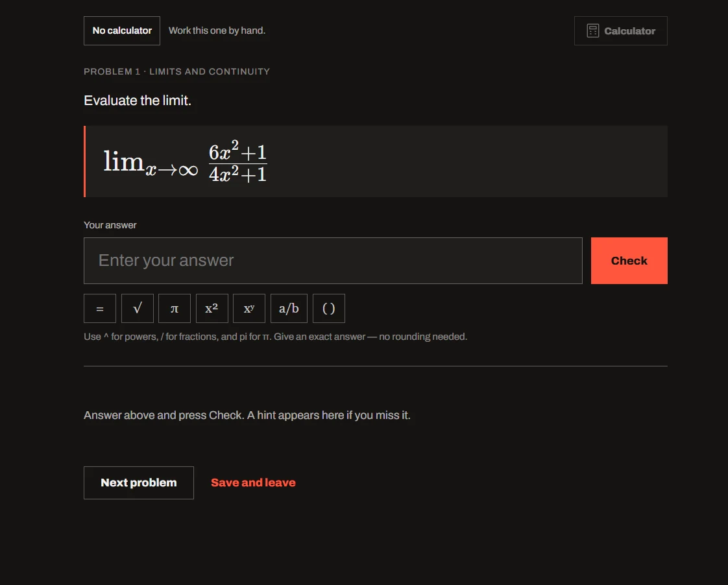The width and height of the screenshot is (728, 585).
Task: Open the Calculator button
Action: pos(620,30)
